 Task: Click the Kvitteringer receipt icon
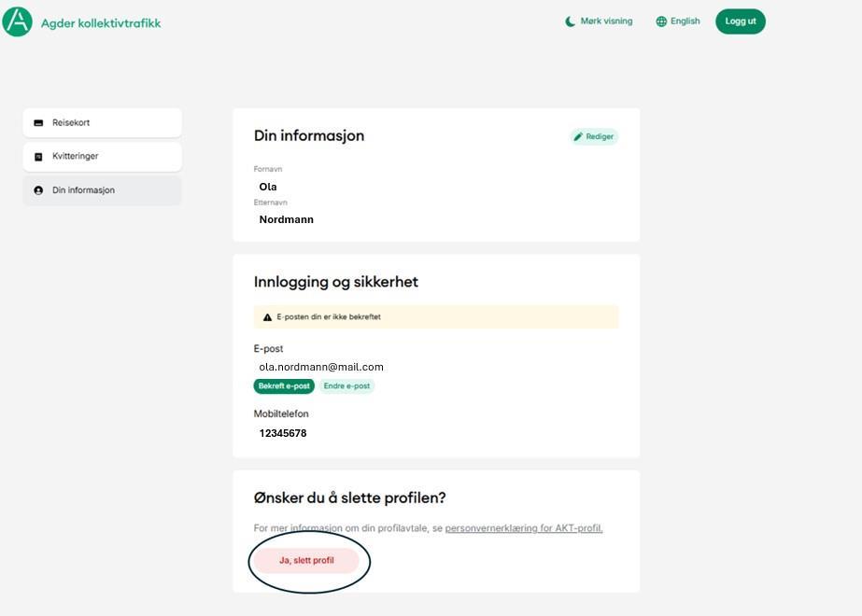[38, 157]
